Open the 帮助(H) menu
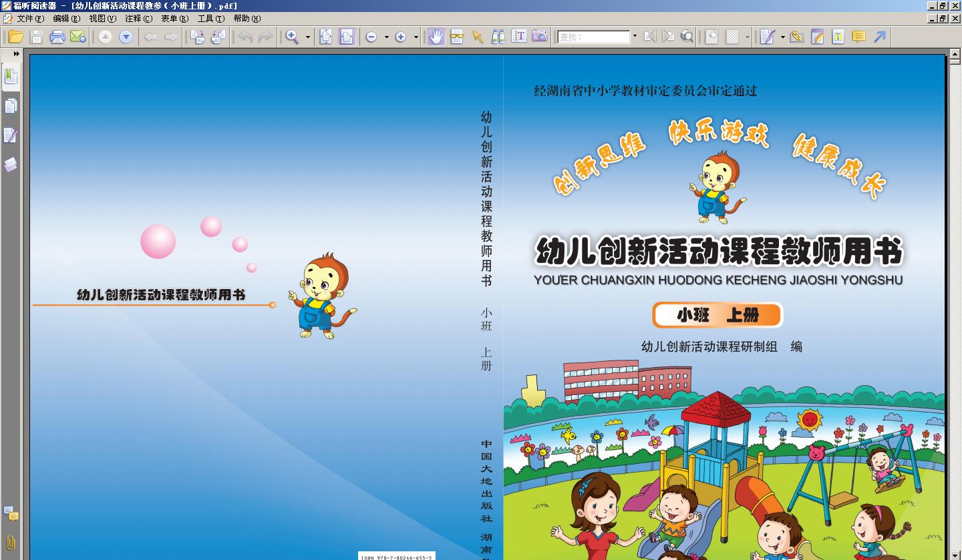Image resolution: width=962 pixels, height=560 pixels. (247, 19)
